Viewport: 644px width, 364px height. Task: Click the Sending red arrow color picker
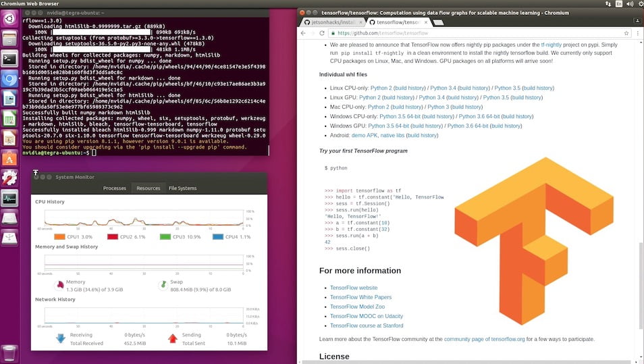tap(173, 338)
